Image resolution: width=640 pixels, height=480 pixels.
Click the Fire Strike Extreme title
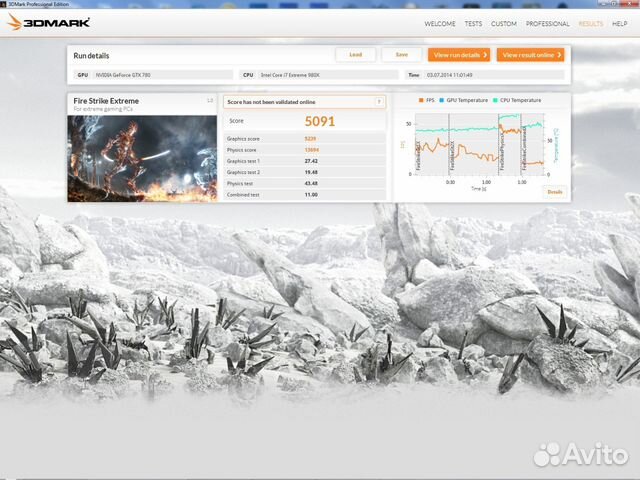106,101
